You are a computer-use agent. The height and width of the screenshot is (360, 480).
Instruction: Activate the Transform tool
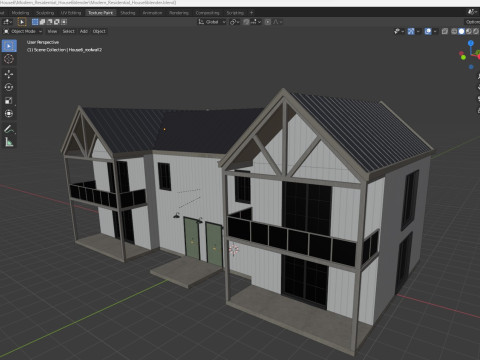coord(9,114)
